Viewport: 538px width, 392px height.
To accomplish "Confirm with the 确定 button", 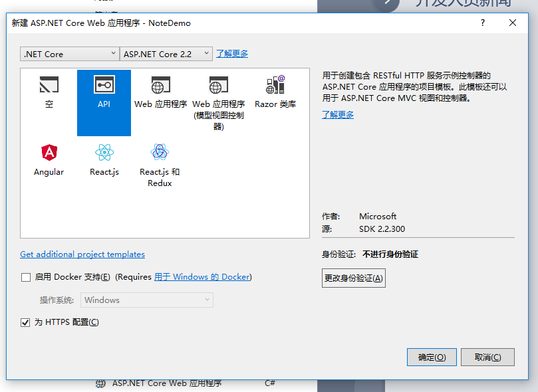I will tap(432, 357).
